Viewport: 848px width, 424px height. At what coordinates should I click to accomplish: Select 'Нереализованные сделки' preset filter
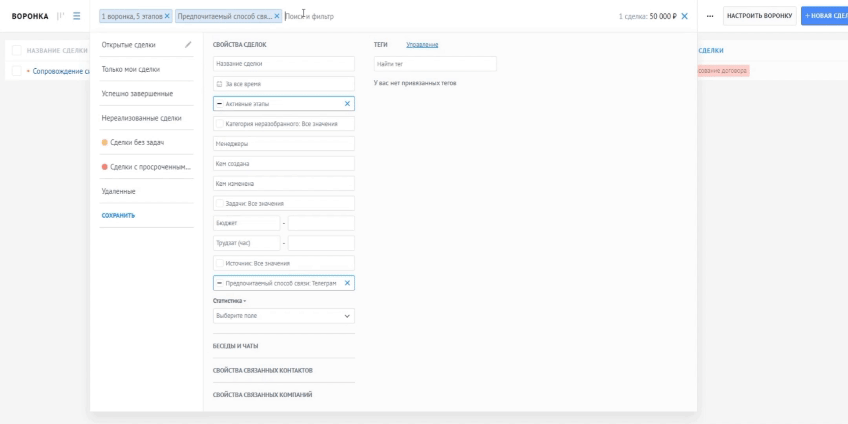click(x=142, y=118)
